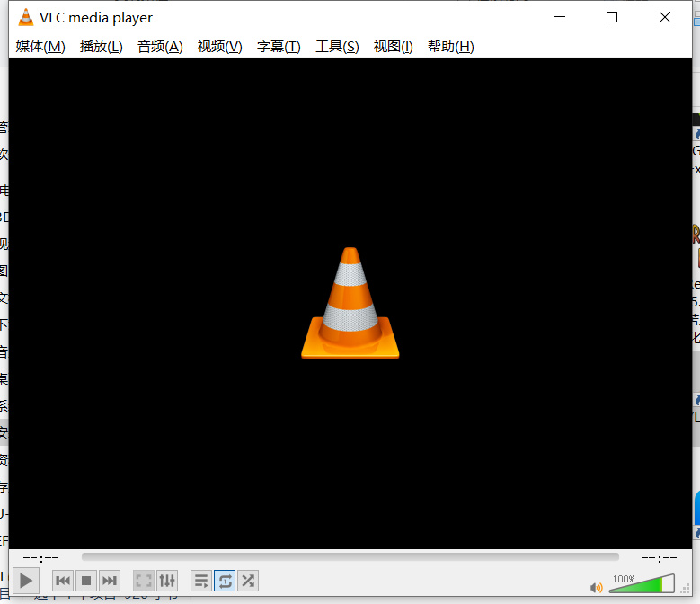Toggle fullscreen video mode
The height and width of the screenshot is (604, 700).
[x=144, y=581]
